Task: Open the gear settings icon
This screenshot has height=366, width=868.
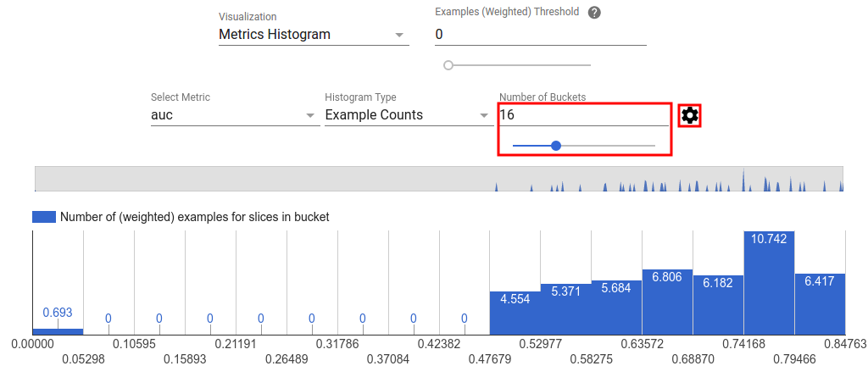Action: 690,116
